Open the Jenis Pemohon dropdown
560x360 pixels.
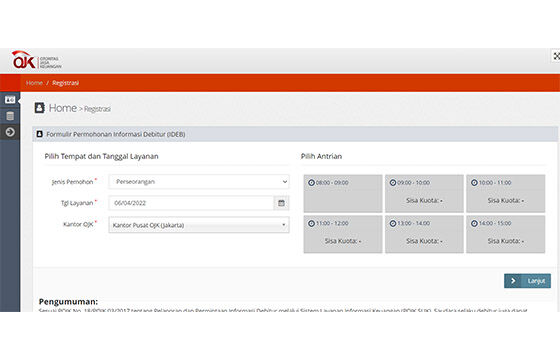coord(199,181)
